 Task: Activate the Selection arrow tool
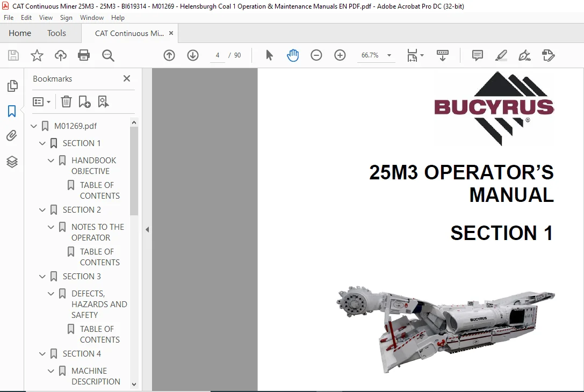tap(269, 55)
